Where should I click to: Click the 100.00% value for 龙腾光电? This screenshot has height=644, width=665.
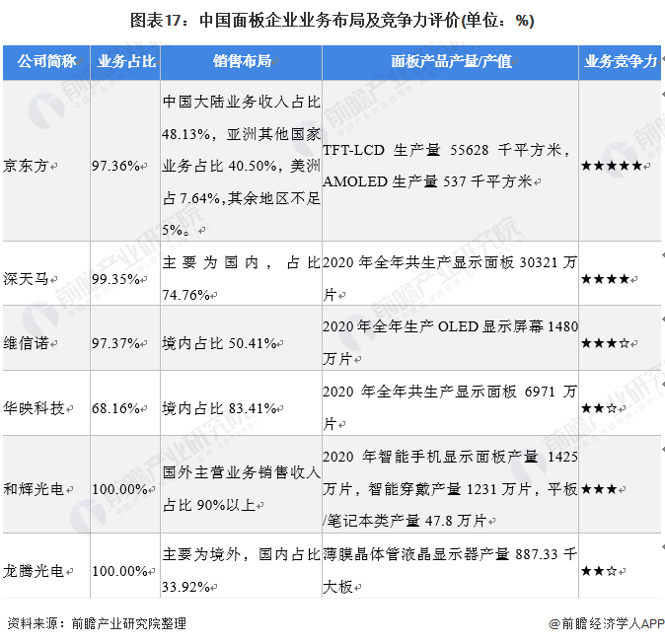tap(119, 571)
